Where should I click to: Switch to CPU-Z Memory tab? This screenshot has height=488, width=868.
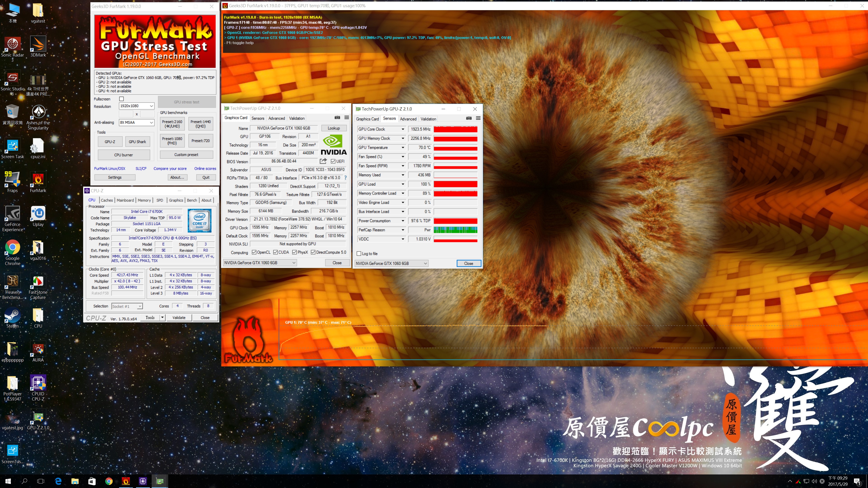tap(144, 200)
